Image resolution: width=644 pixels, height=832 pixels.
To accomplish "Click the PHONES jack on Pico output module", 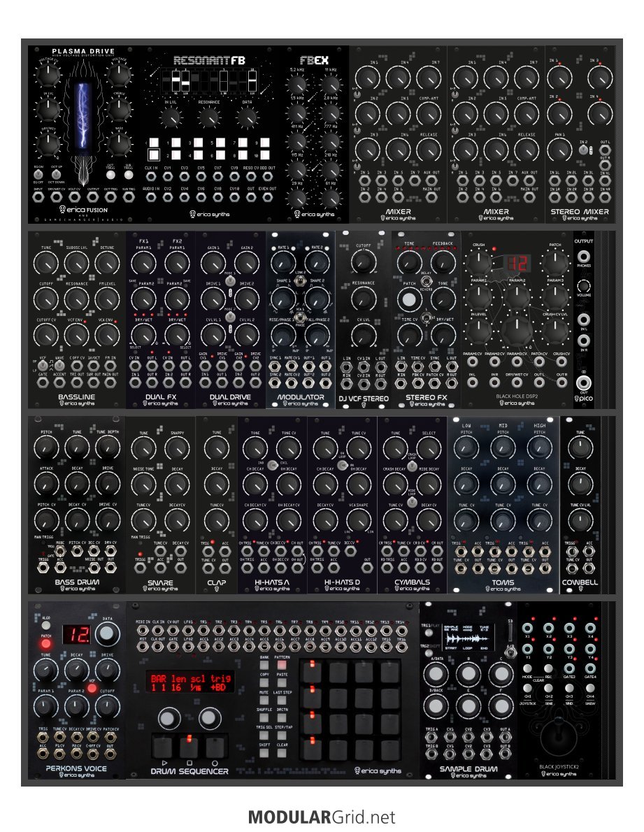I will (582, 255).
